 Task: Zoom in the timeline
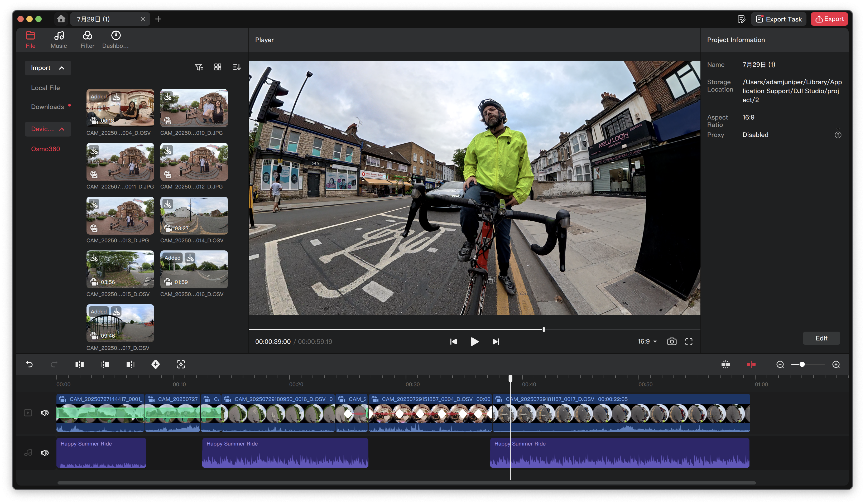click(836, 364)
